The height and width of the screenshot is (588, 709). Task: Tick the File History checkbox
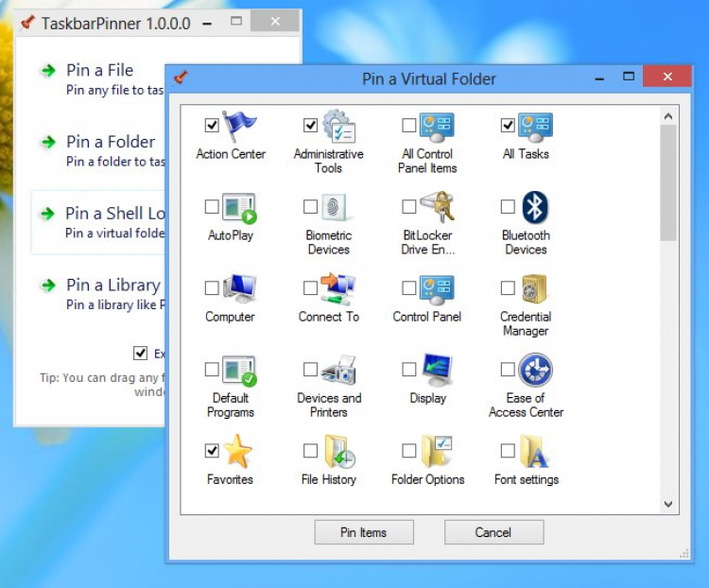tap(310, 451)
